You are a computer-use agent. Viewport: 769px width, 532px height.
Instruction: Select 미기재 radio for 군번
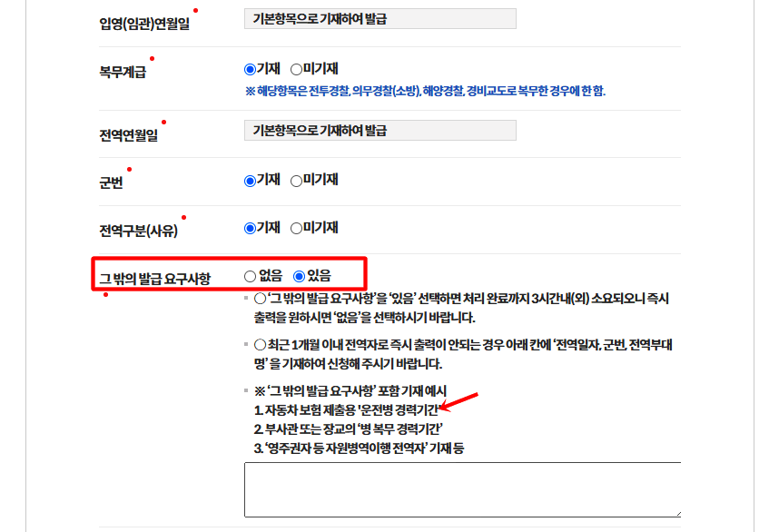tap(295, 180)
